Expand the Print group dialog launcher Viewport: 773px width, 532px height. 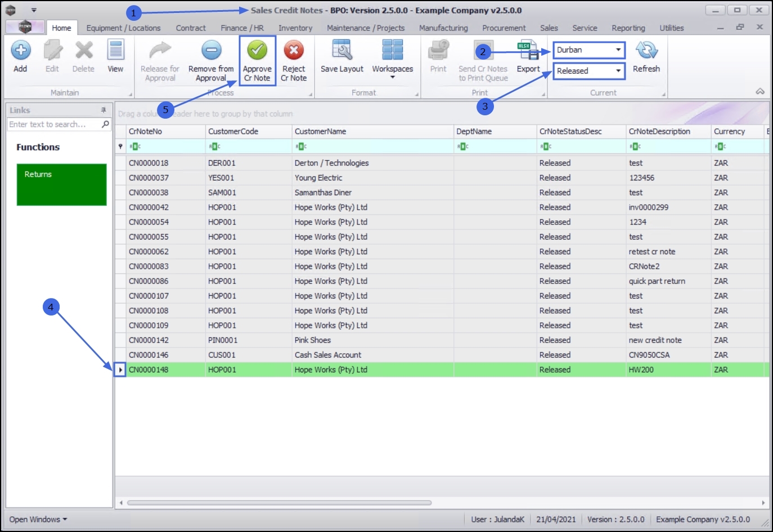click(x=543, y=94)
